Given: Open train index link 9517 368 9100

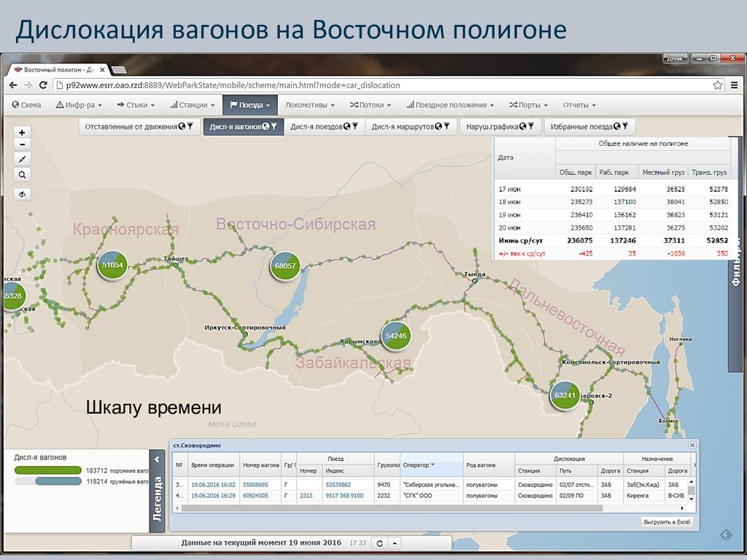Looking at the screenshot, I should click(x=344, y=496).
